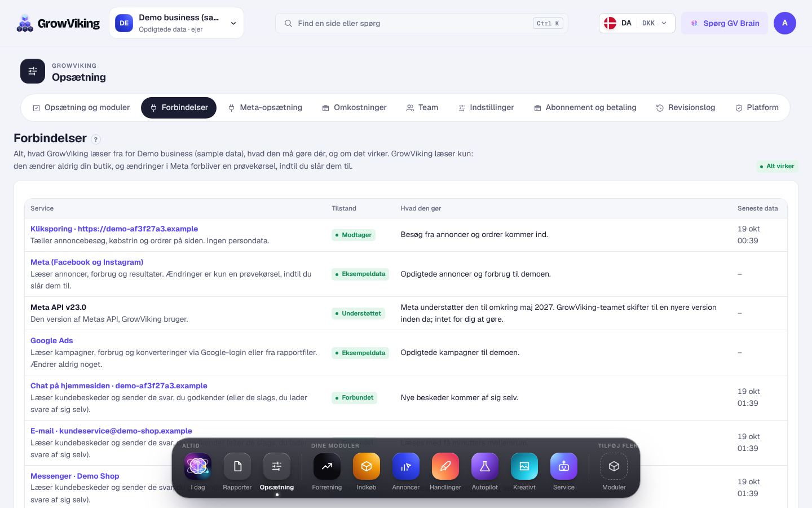Click the Meta API v23.0 text
812x508 pixels.
59,307
